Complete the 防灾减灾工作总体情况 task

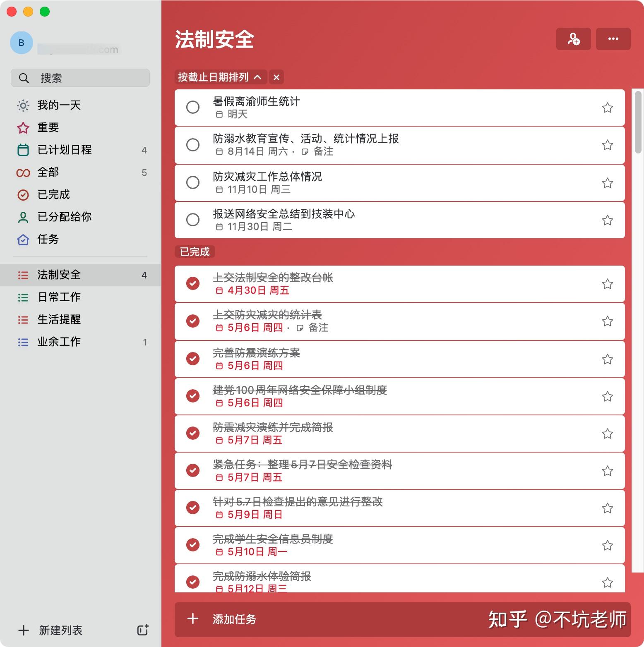[193, 182]
